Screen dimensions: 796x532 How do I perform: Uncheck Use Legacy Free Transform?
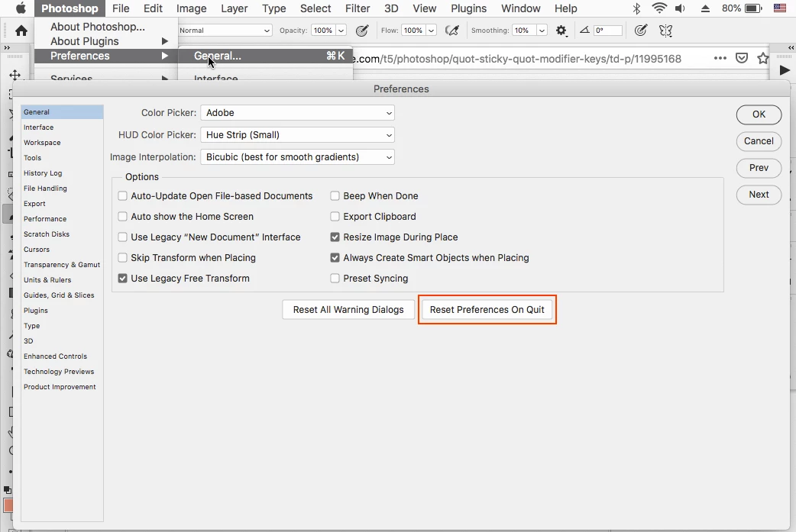[122, 279]
